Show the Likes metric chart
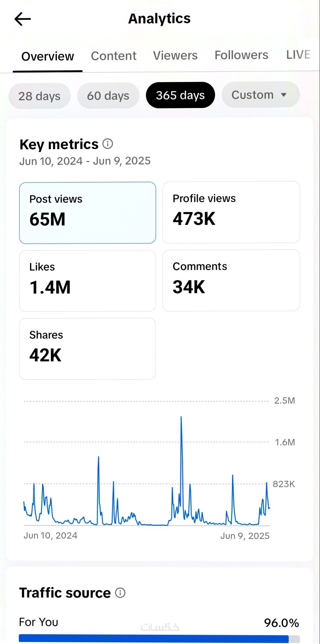The width and height of the screenshot is (320, 644). click(x=88, y=281)
